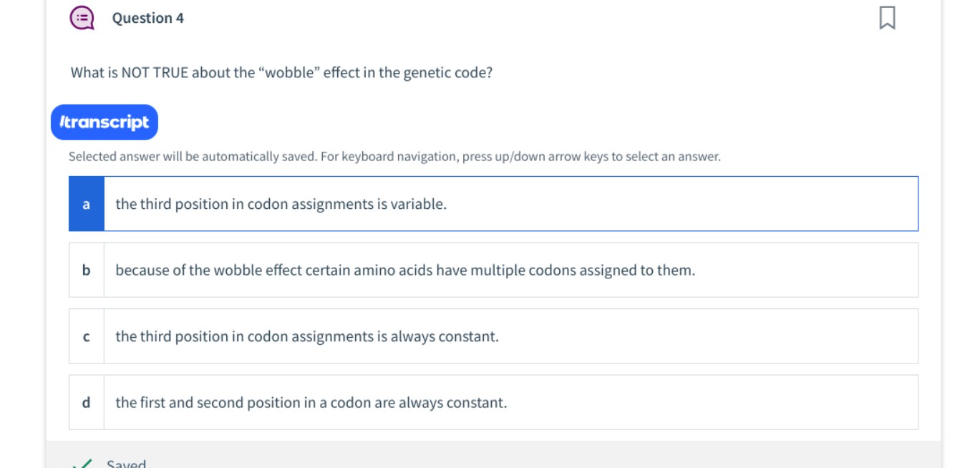Image resolution: width=980 pixels, height=468 pixels.
Task: Click the letter badge for option d
Action: click(86, 403)
